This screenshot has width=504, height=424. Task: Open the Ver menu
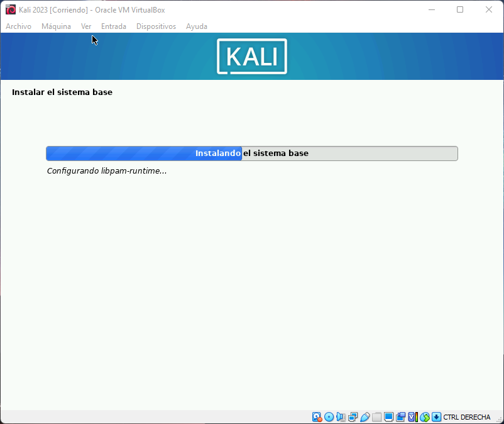86,26
